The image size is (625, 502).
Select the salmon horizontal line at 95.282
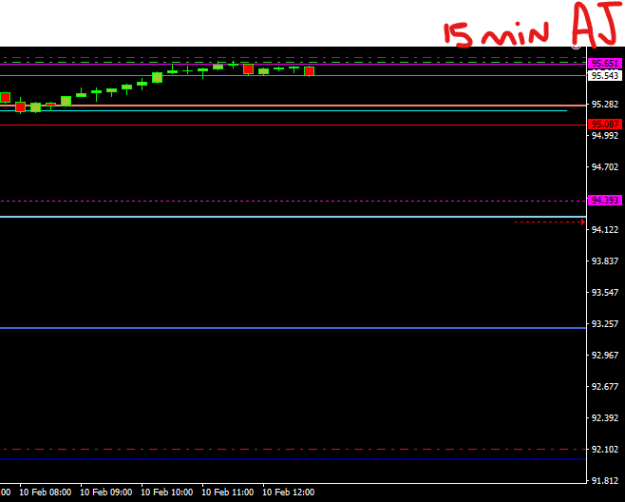click(293, 106)
